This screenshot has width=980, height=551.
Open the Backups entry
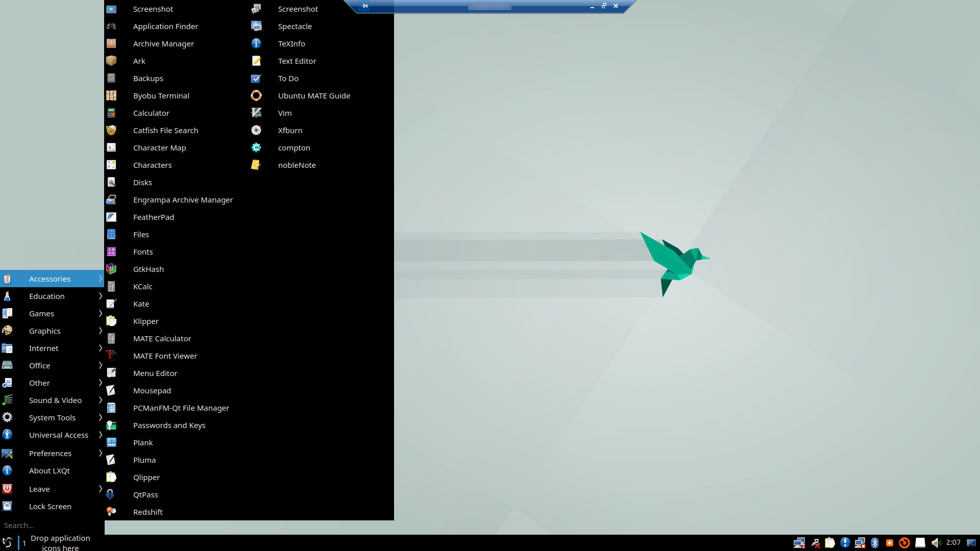[177, 79]
